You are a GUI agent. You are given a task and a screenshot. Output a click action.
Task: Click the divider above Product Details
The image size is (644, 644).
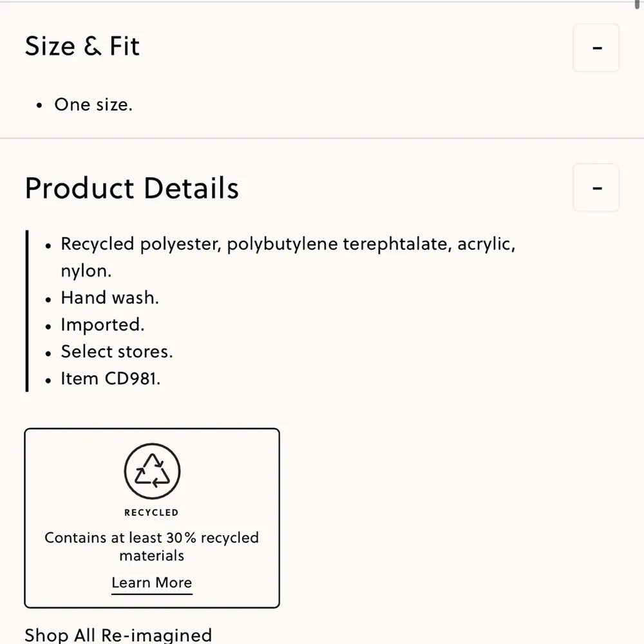tap(322, 137)
